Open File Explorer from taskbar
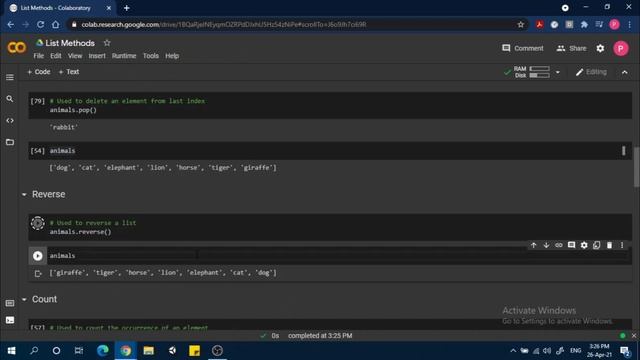The image size is (640, 360). pos(149,351)
